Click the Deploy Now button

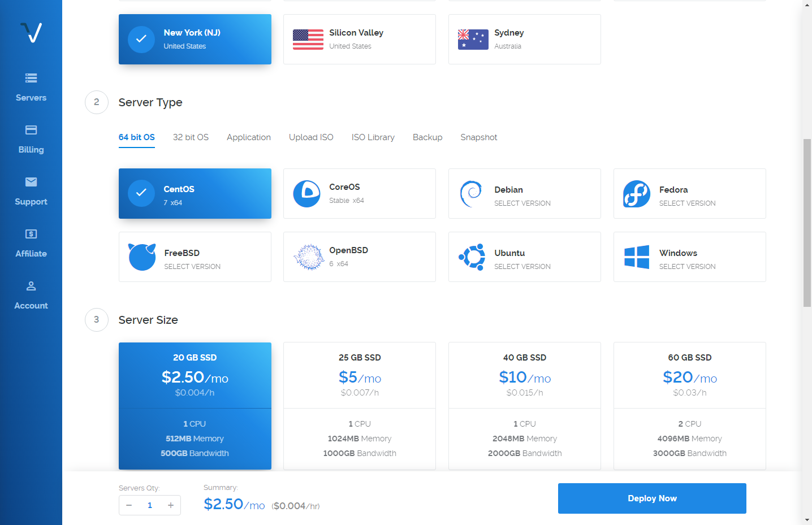[x=652, y=498]
